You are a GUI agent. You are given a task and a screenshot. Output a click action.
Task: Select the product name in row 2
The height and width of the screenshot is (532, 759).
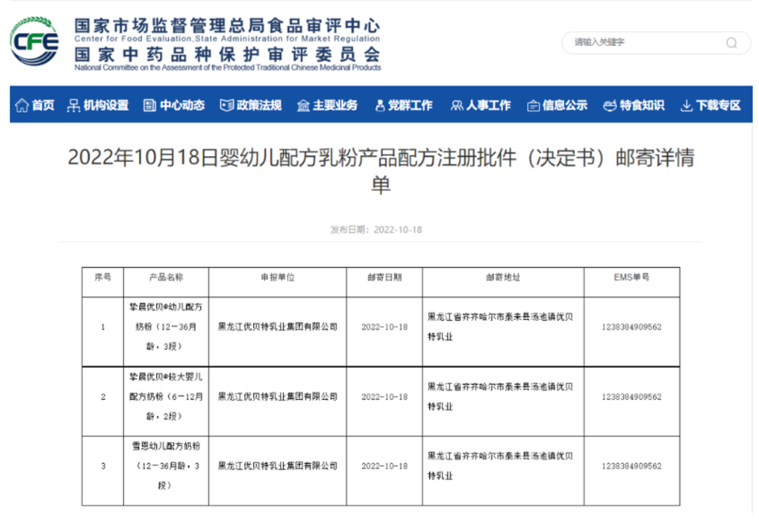(166, 396)
